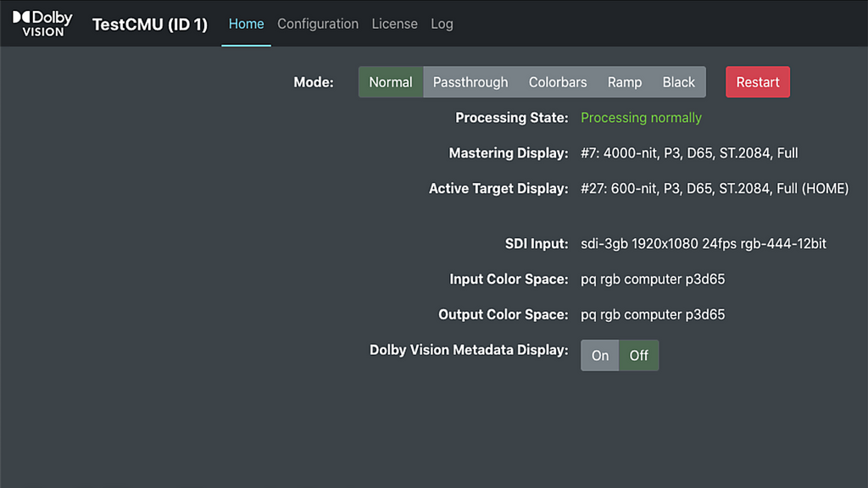Image resolution: width=868 pixels, height=488 pixels.
Task: Choose the Ramp mode option
Action: point(625,82)
